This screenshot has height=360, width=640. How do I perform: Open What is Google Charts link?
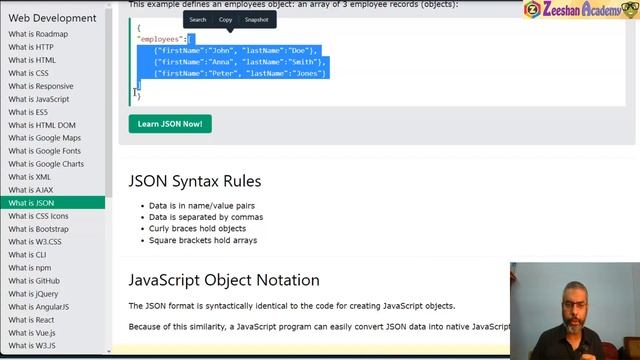pyautogui.click(x=46, y=164)
